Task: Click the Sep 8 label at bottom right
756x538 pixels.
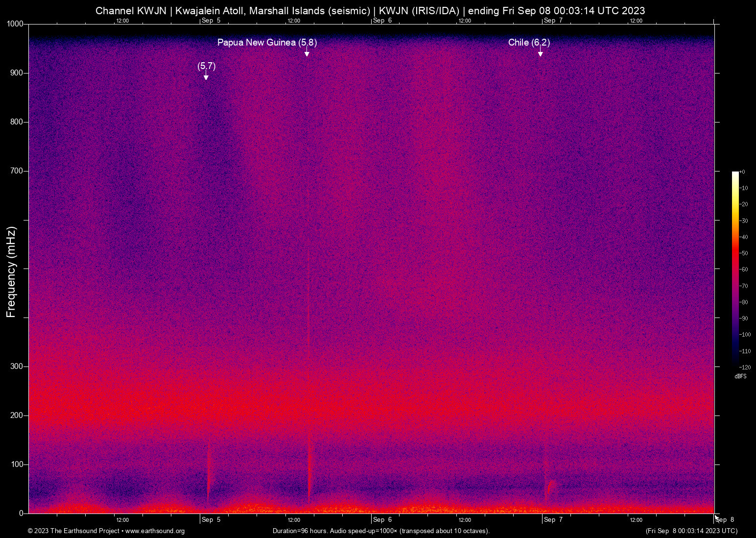Action: (724, 520)
